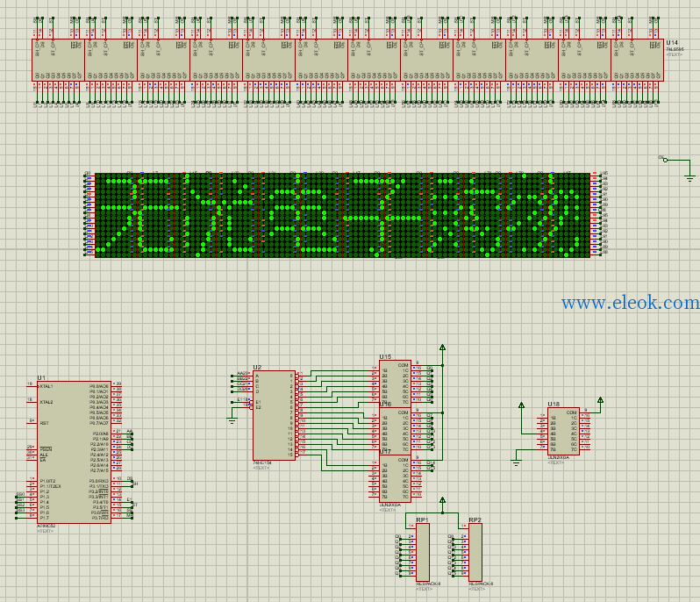Select the RP1 resistor pack body
The width and height of the screenshot is (700, 602).
423,553
